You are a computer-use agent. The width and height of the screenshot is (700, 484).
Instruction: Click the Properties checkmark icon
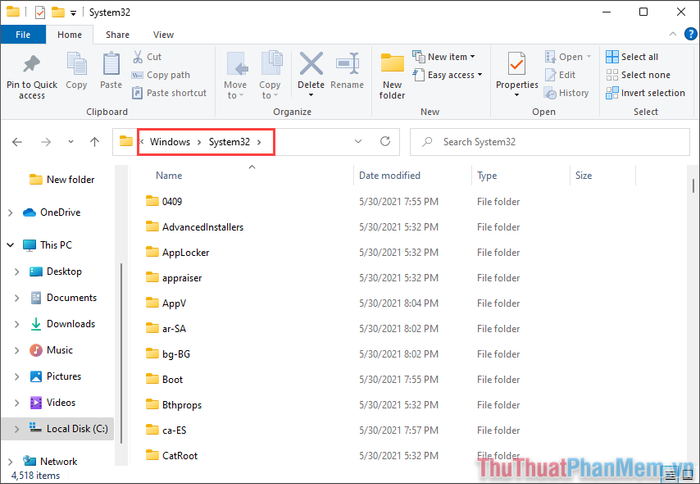(517, 63)
